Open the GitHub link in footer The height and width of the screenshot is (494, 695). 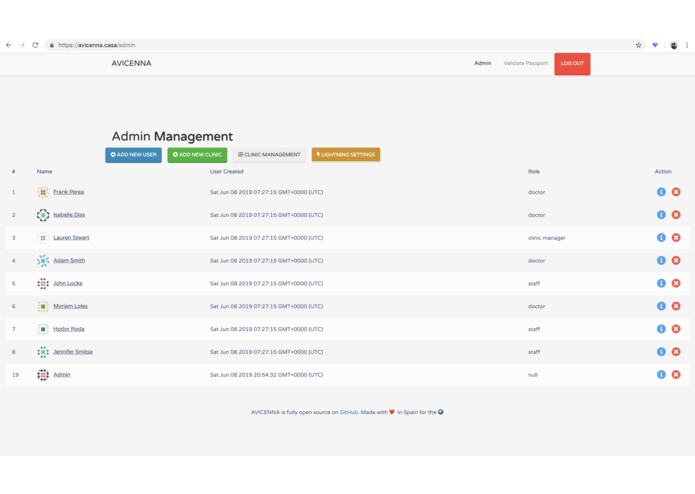click(x=348, y=412)
